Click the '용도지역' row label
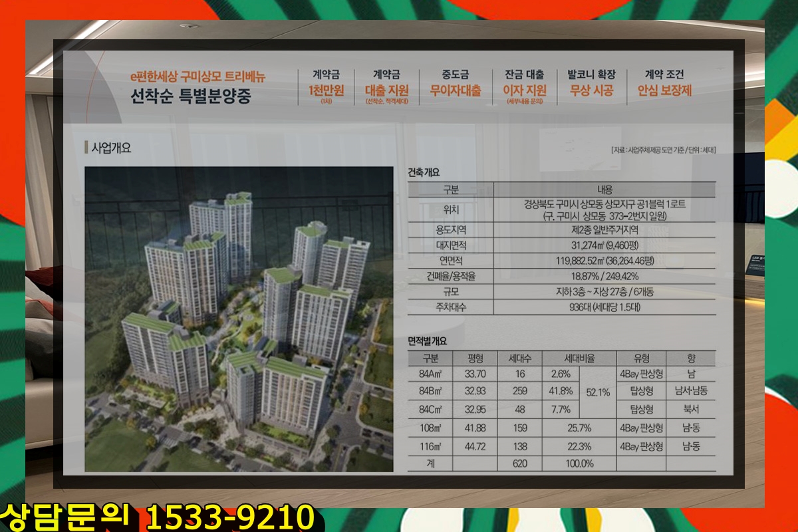Viewport: 798px width, 532px height. [451, 230]
